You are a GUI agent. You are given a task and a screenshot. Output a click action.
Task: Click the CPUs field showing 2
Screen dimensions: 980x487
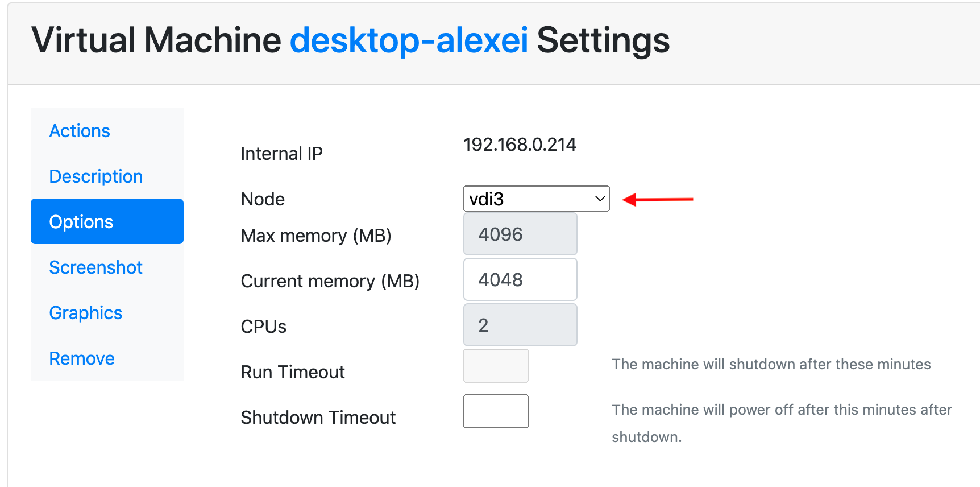coord(520,325)
